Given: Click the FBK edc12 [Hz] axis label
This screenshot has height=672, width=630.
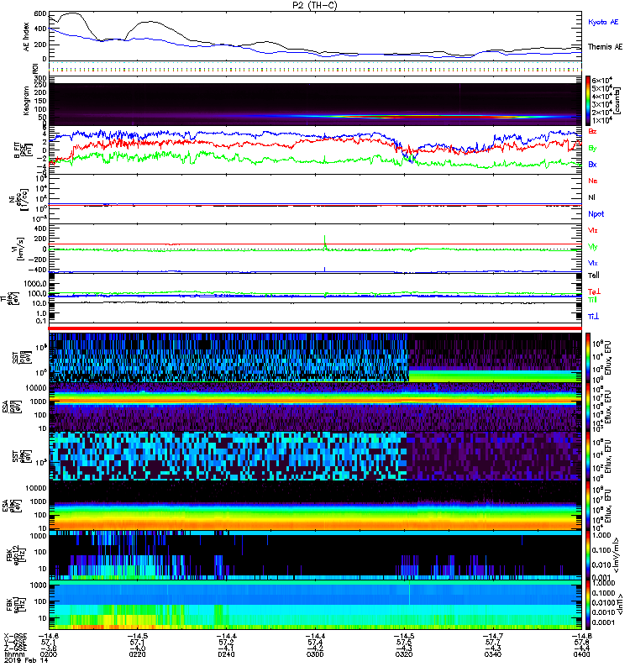Looking at the screenshot, I should pyautogui.click(x=14, y=554).
